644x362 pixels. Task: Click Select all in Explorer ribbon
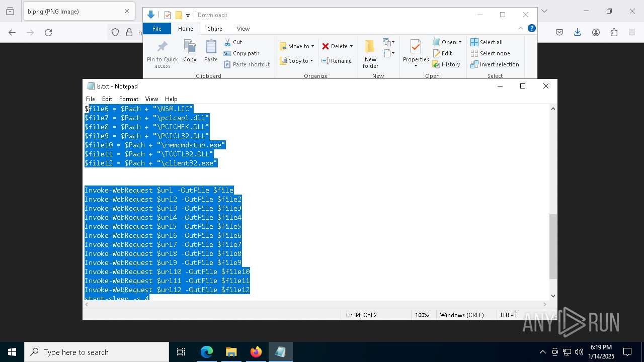point(486,42)
